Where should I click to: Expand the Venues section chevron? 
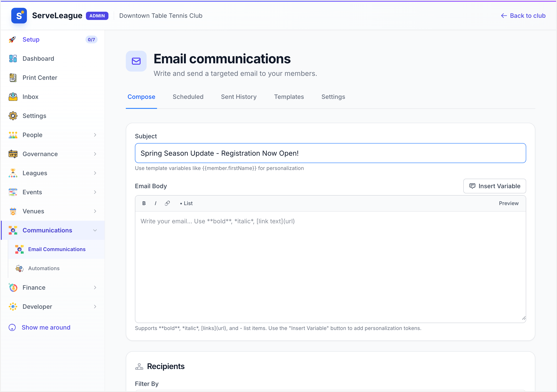point(95,211)
